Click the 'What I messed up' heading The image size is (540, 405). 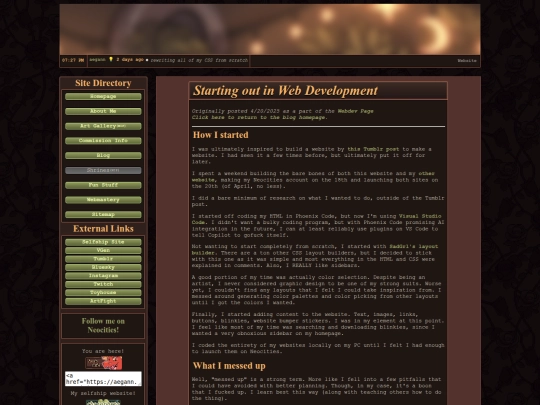[229, 366]
